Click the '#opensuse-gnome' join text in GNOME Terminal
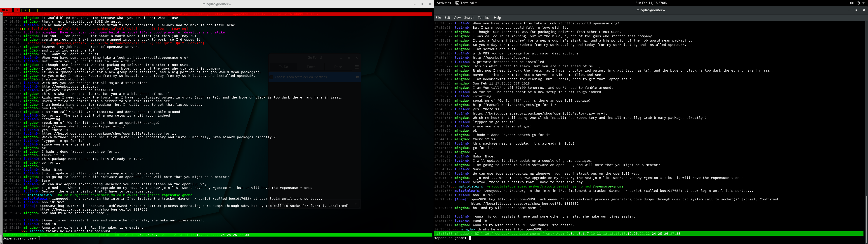Screen dimensions: 868x244 click(x=608, y=186)
